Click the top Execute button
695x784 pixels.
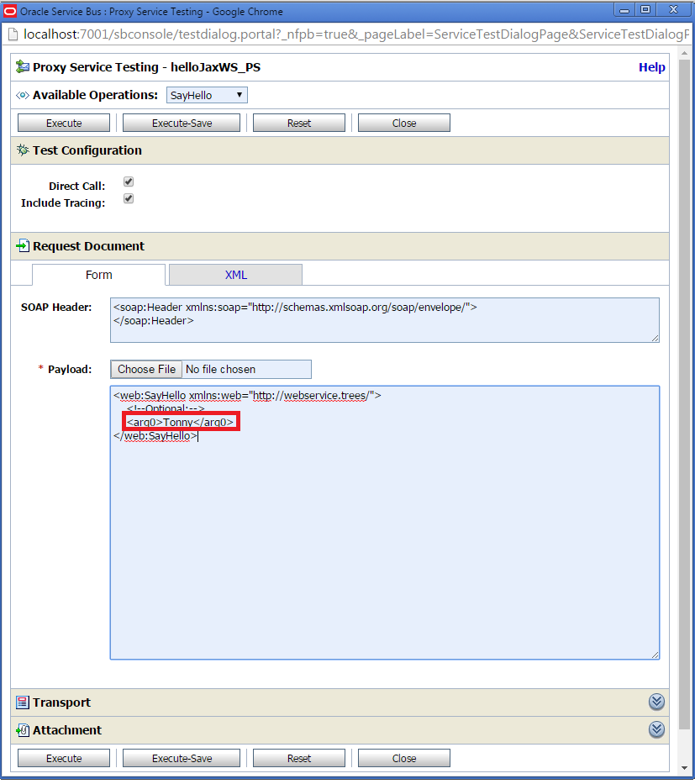point(64,123)
